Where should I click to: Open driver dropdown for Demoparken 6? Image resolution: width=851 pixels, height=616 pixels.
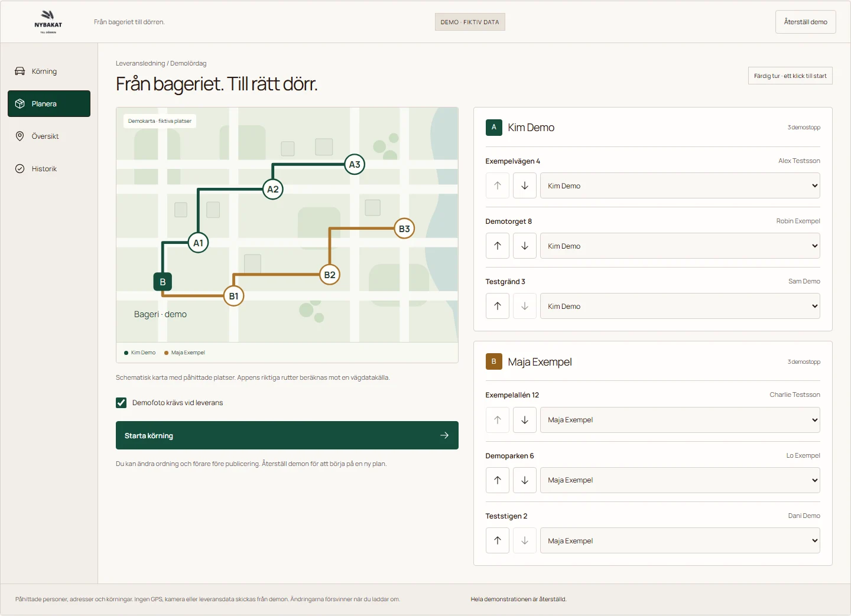tap(680, 480)
